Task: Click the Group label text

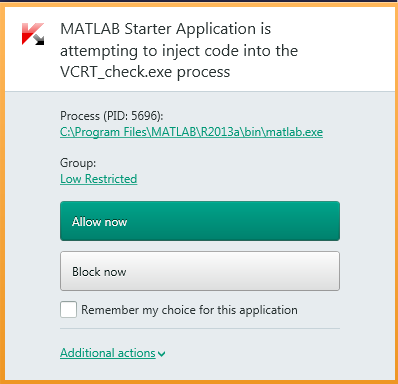Action: (x=78, y=163)
